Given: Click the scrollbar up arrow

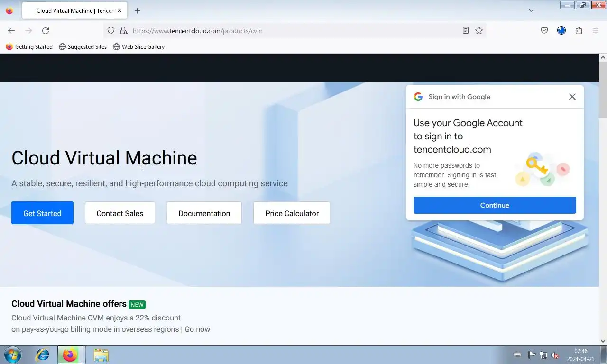Looking at the screenshot, I should pos(603,57).
